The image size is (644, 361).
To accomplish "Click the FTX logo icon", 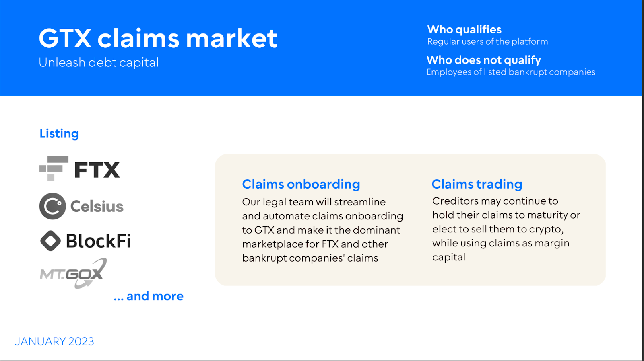I will coord(54,168).
